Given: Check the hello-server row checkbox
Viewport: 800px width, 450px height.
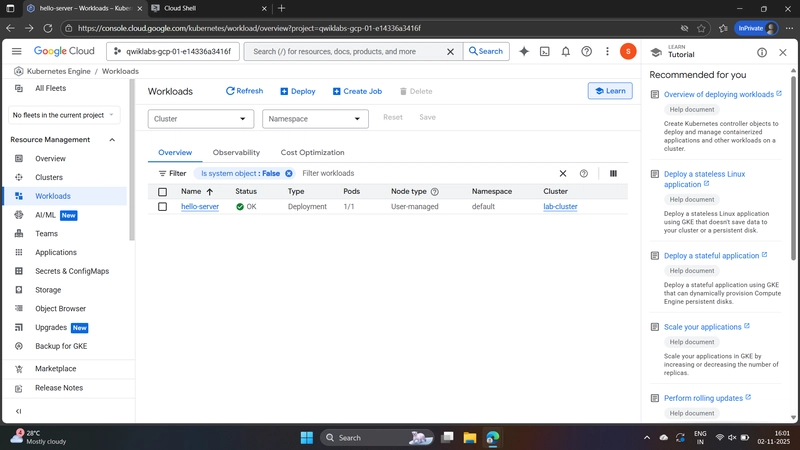Looking at the screenshot, I should pos(162,207).
